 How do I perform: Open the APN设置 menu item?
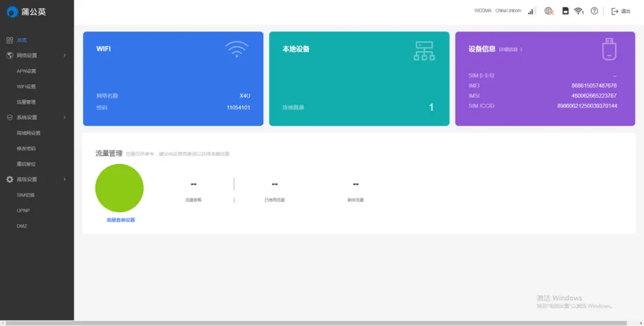click(x=26, y=71)
